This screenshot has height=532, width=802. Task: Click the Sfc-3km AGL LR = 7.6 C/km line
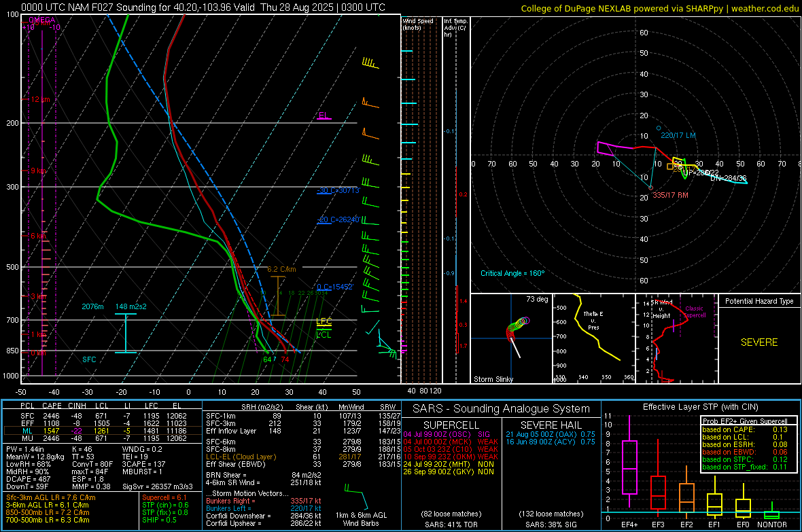51,497
